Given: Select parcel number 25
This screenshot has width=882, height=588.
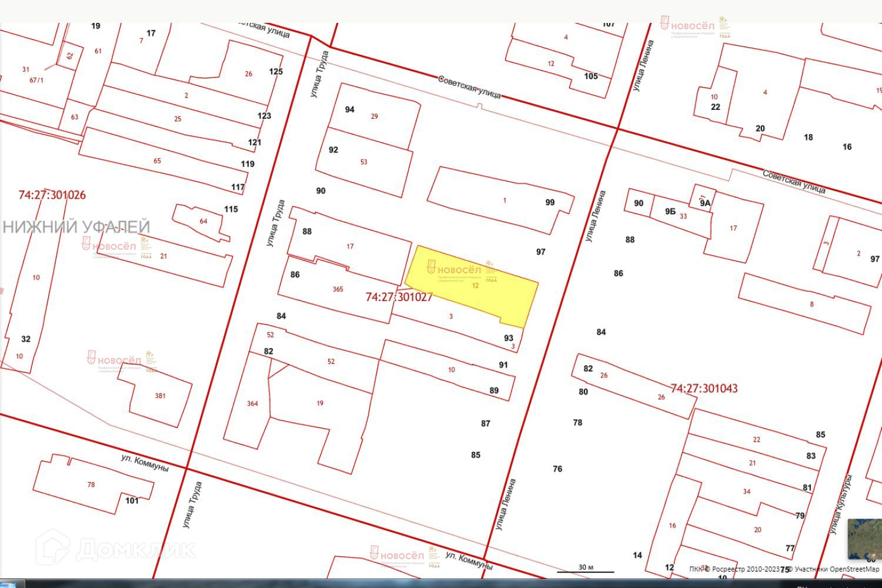Looking at the screenshot, I should (178, 119).
